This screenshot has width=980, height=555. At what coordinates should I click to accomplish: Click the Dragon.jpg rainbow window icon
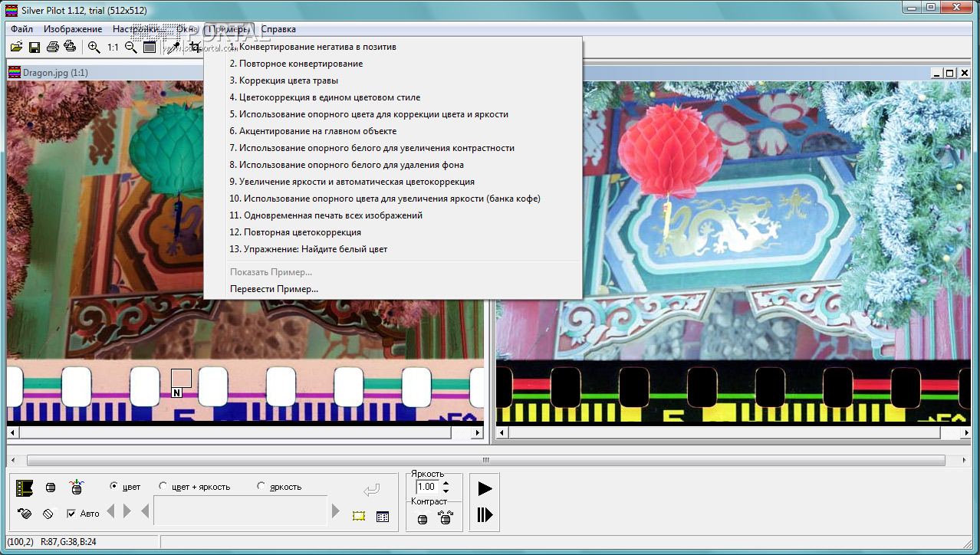tap(13, 73)
